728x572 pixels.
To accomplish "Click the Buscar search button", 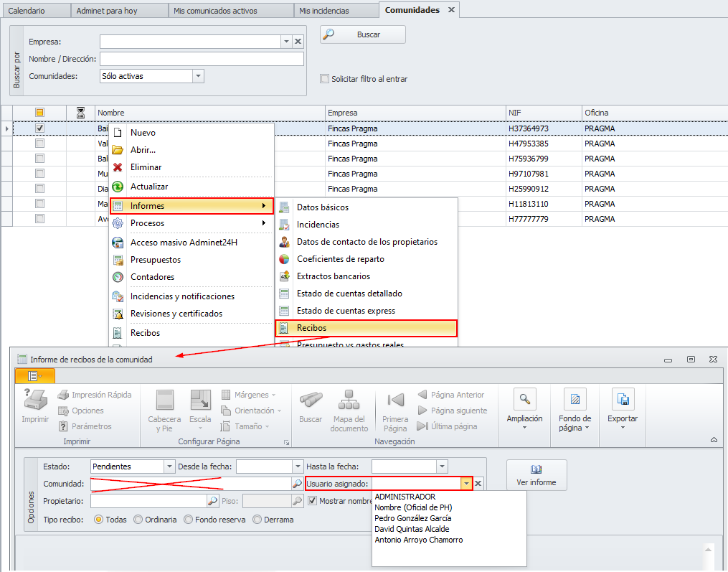I will [363, 34].
